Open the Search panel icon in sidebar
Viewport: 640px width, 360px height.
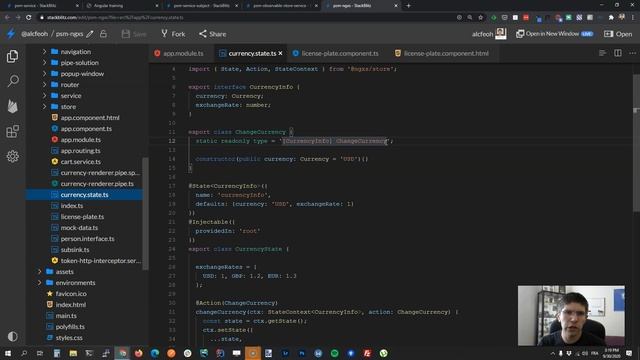(13, 81)
